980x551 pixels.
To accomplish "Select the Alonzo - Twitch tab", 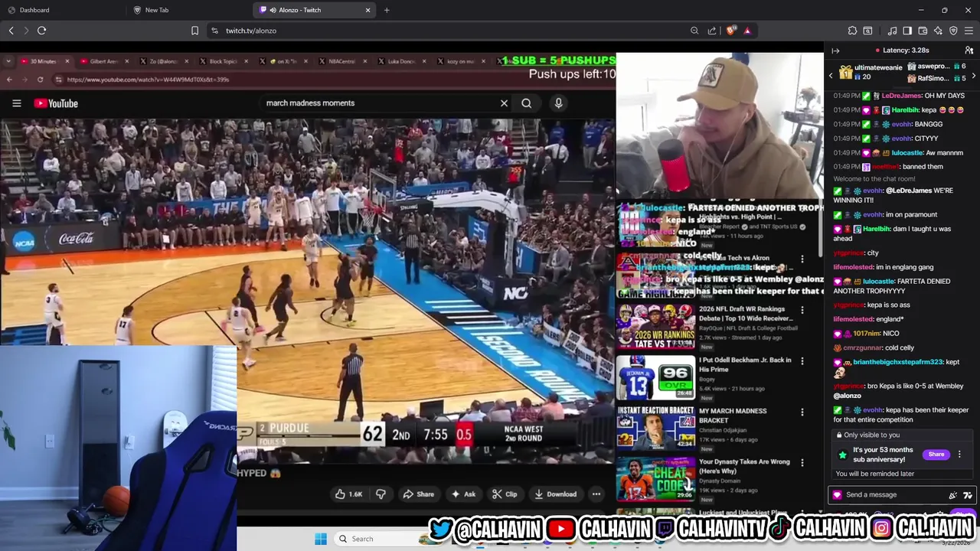I will point(314,10).
